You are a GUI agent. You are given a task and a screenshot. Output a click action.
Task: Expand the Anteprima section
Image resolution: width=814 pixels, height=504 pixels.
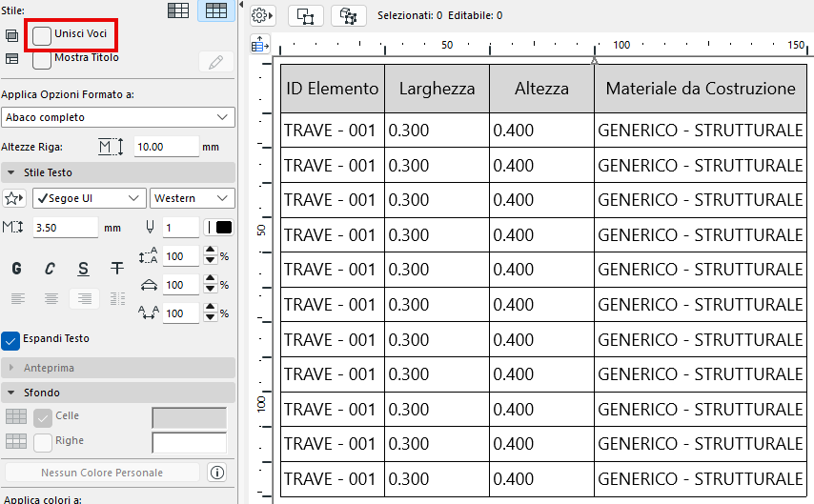coord(118,368)
